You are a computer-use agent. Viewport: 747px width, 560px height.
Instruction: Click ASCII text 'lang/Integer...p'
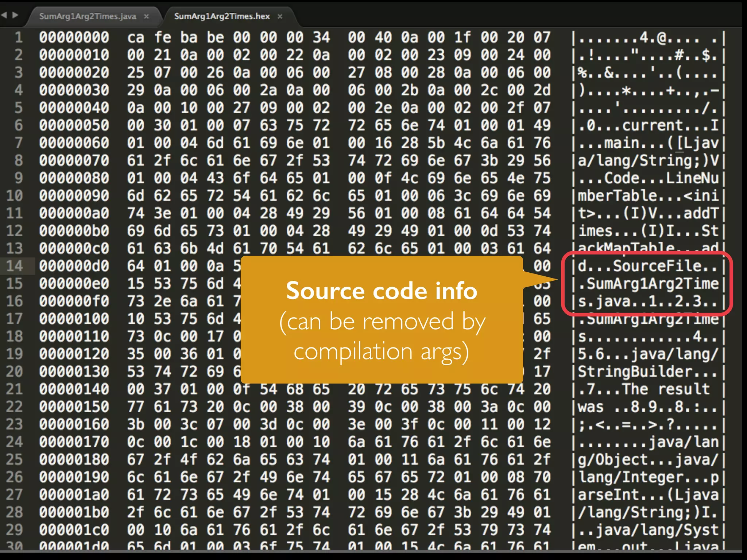coord(648,477)
